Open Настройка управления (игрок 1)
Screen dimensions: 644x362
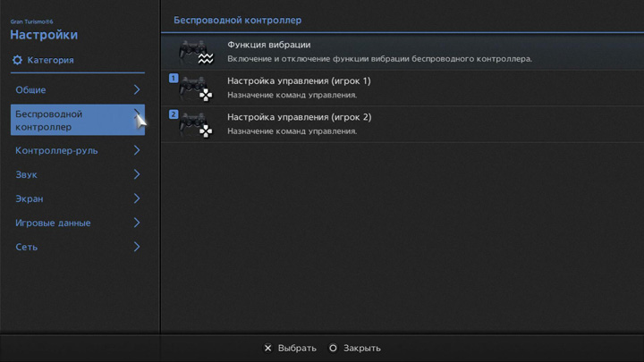point(299,81)
